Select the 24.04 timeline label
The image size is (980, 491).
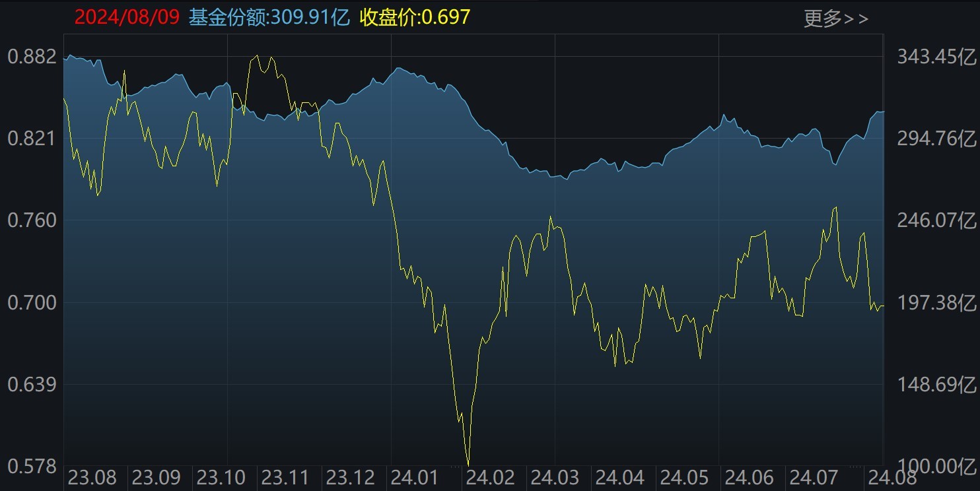click(621, 478)
